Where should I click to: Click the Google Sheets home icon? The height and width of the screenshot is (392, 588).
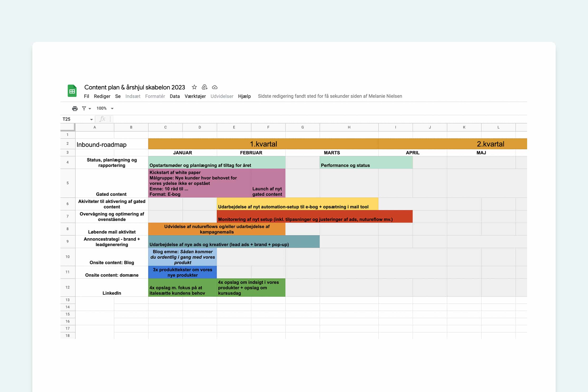pyautogui.click(x=72, y=91)
